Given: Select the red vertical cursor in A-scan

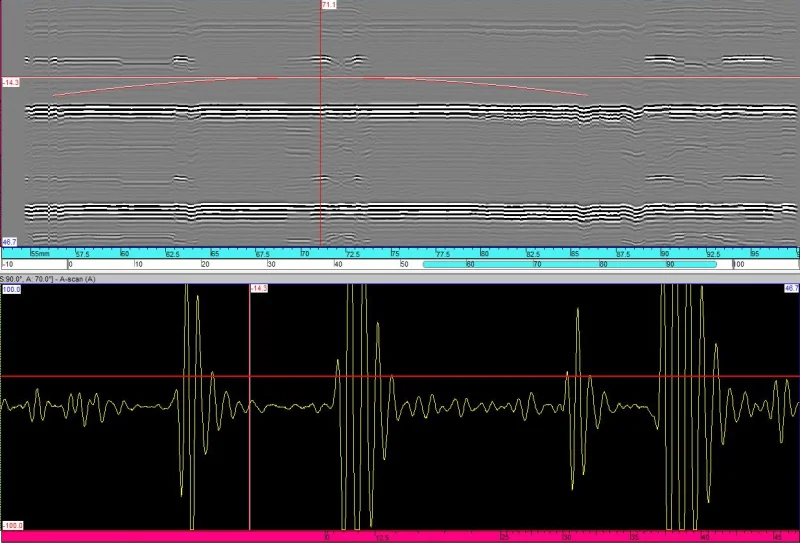Looking at the screenshot, I should click(x=249, y=408).
